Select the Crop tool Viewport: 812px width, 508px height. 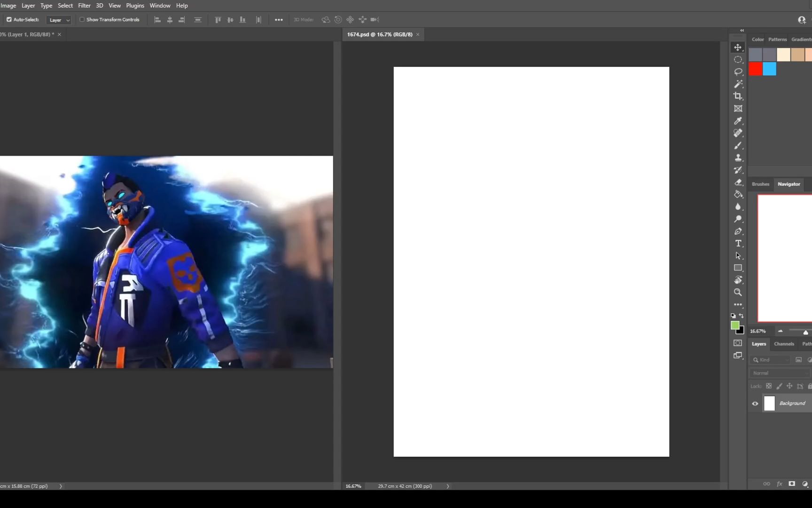(x=738, y=96)
